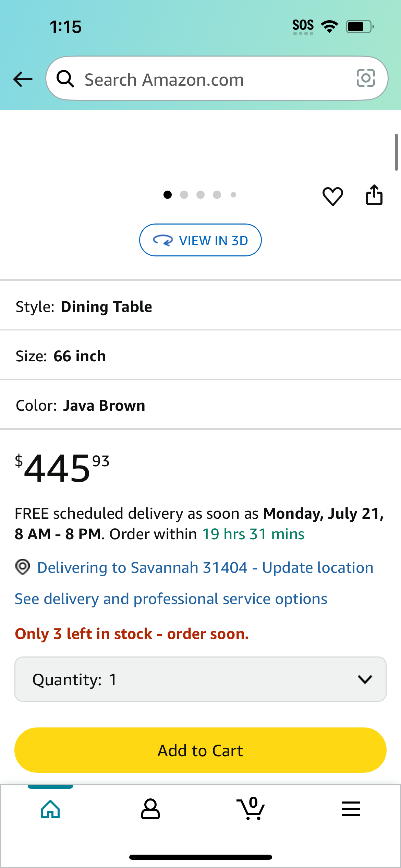Image resolution: width=401 pixels, height=868 pixels.
Task: Open Style Dining Table options
Action: (200, 306)
